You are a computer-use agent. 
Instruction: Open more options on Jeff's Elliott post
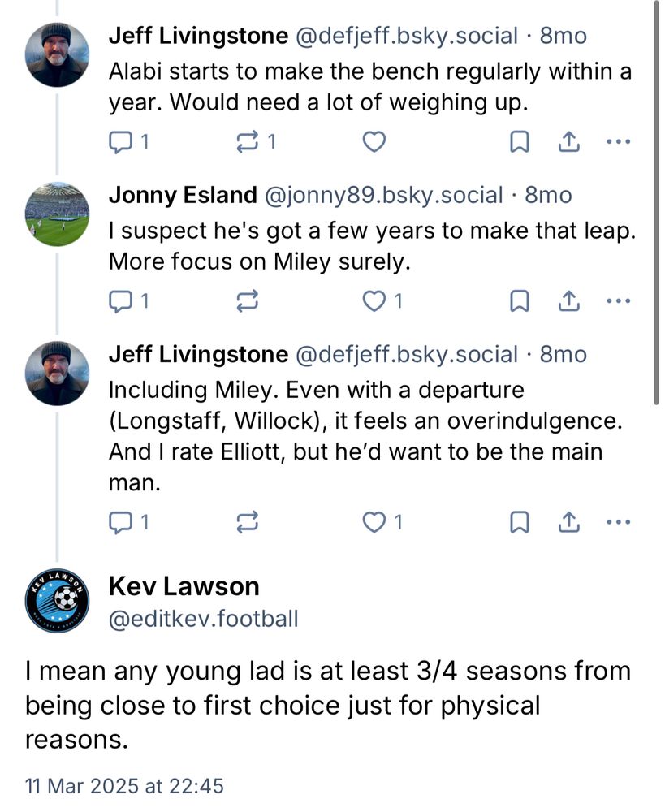[619, 523]
